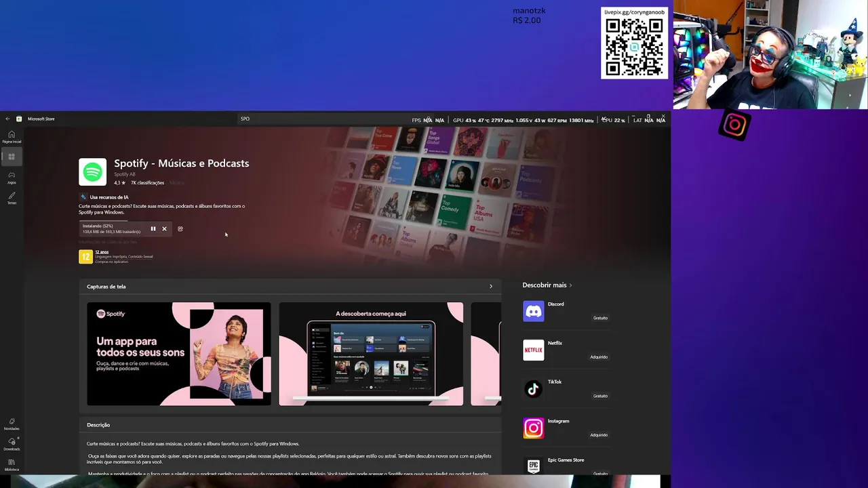The height and width of the screenshot is (488, 868).
Task: Click the 4,3 star rating
Action: click(x=119, y=183)
